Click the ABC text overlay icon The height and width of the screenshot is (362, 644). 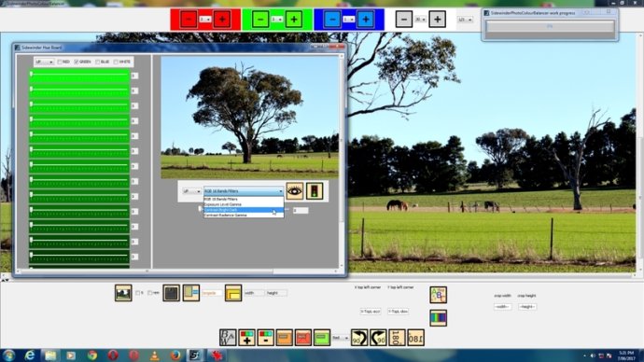point(439,295)
